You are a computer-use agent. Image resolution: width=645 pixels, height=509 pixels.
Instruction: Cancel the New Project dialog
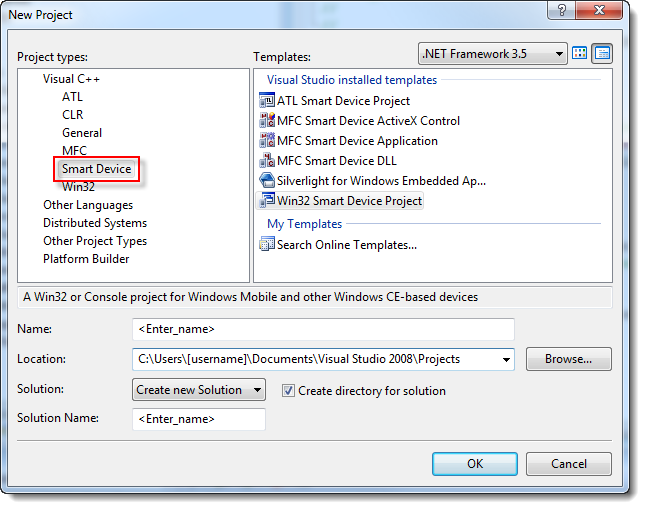click(568, 464)
